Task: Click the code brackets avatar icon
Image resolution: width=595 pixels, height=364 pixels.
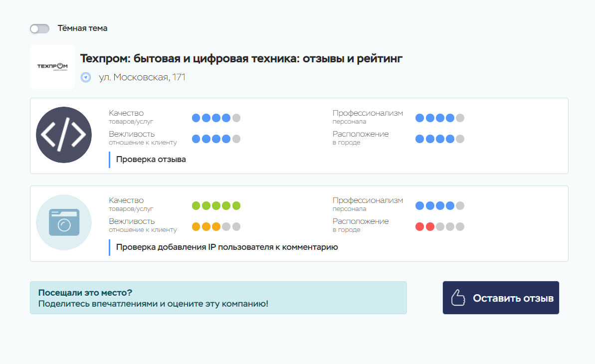Action: click(64, 135)
